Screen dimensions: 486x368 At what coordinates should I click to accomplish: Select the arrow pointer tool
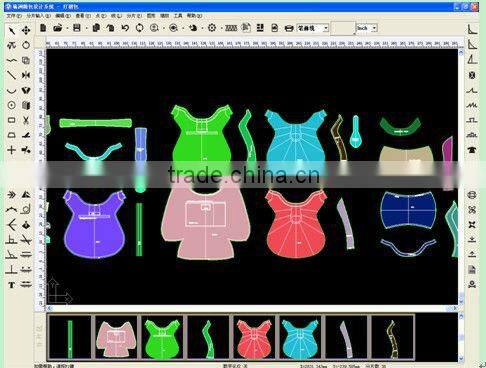pyautogui.click(x=12, y=31)
